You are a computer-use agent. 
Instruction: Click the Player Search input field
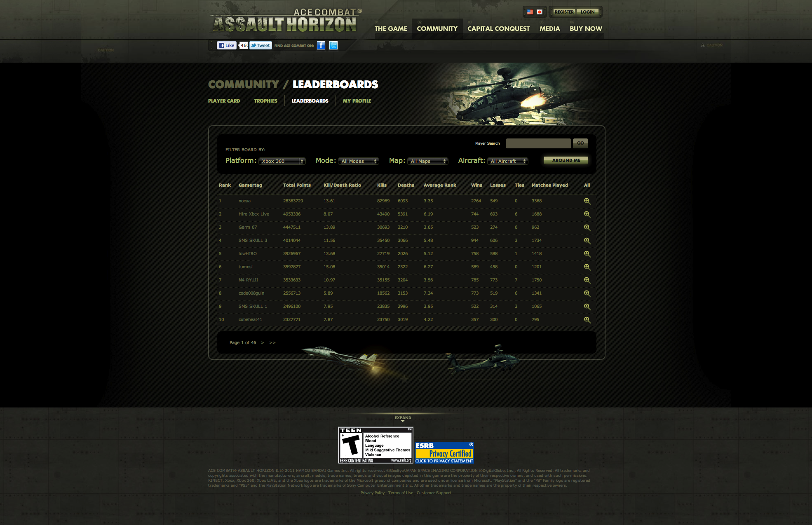(x=538, y=143)
